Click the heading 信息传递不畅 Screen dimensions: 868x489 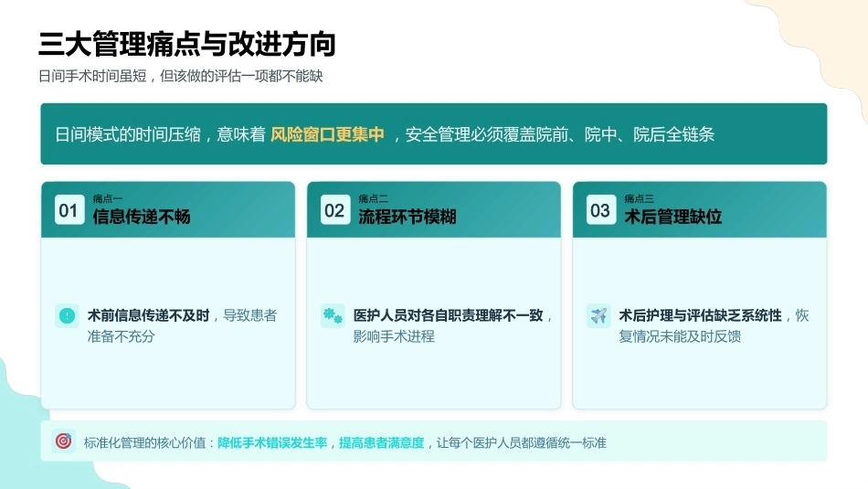(141, 216)
